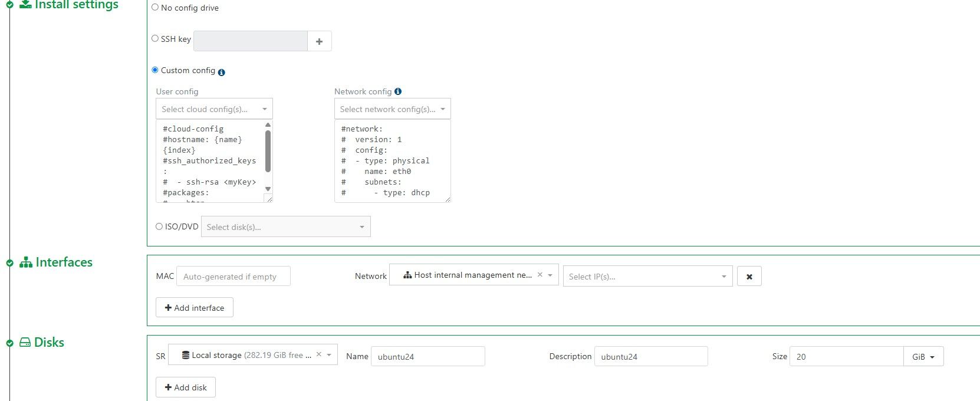Expand the GiB size unit dropdown
The image size is (980, 401).
click(923, 357)
